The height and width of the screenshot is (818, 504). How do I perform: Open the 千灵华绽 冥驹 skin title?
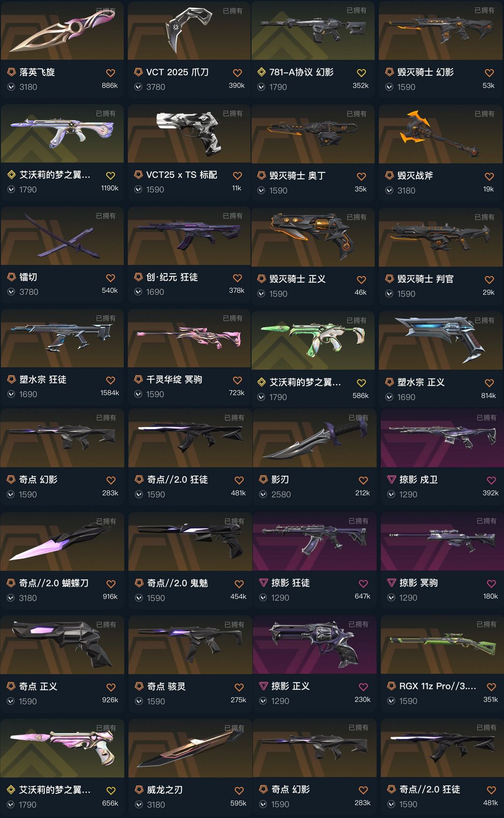click(174, 380)
